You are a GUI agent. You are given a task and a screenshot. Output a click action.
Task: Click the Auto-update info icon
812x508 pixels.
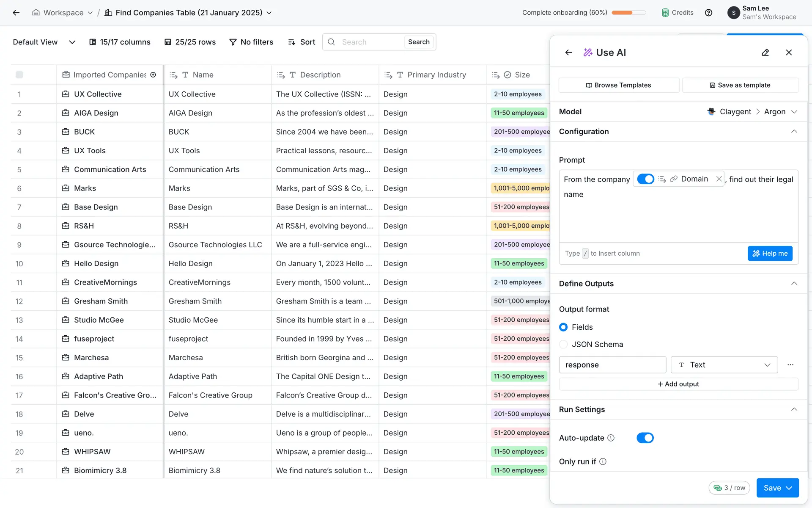(611, 438)
